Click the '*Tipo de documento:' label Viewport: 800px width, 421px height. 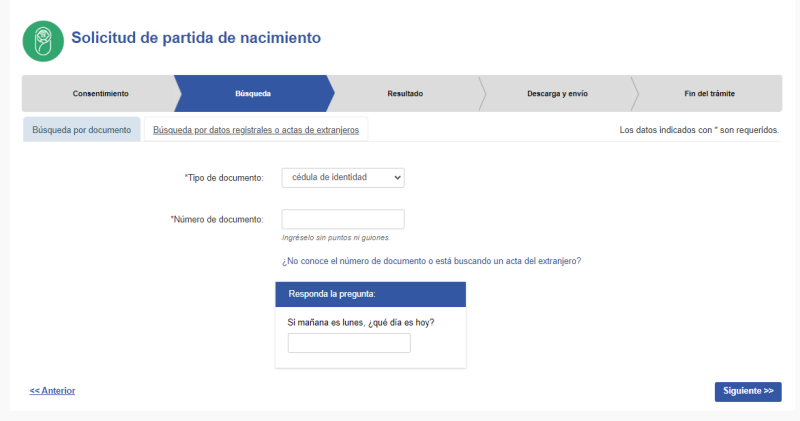[223, 177]
